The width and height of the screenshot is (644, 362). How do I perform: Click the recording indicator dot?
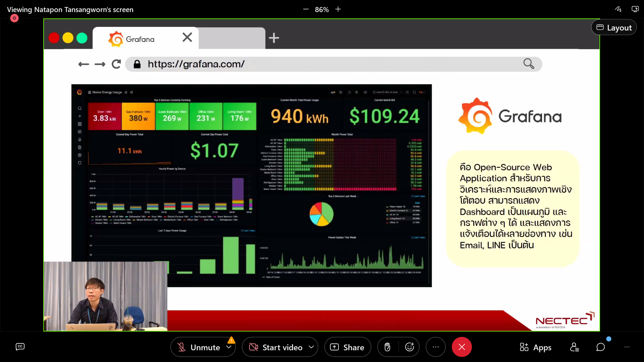14,18
